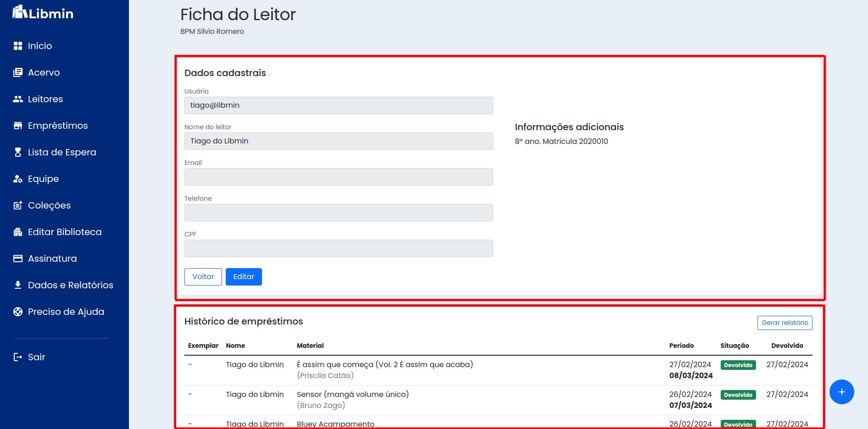Click the Sair logout icon

[x=18, y=357]
